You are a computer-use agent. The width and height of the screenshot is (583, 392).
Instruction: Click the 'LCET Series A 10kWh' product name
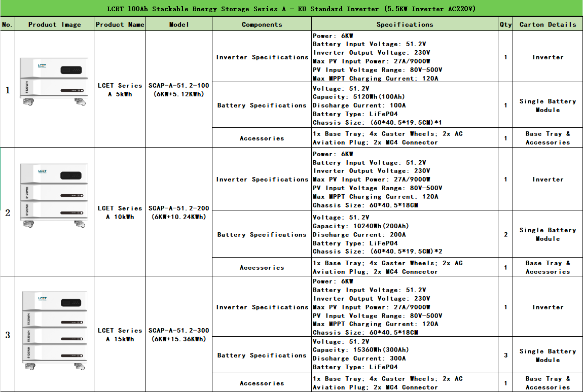point(120,212)
